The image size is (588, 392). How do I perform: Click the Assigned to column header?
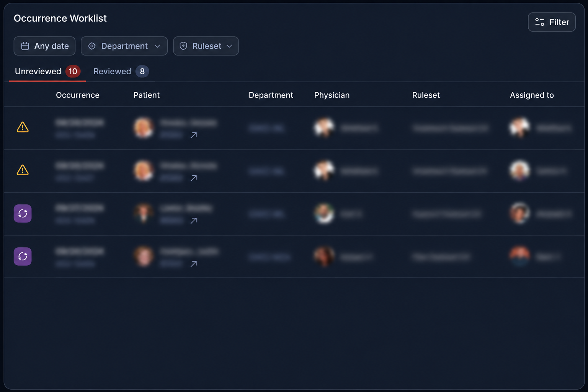[x=532, y=95]
